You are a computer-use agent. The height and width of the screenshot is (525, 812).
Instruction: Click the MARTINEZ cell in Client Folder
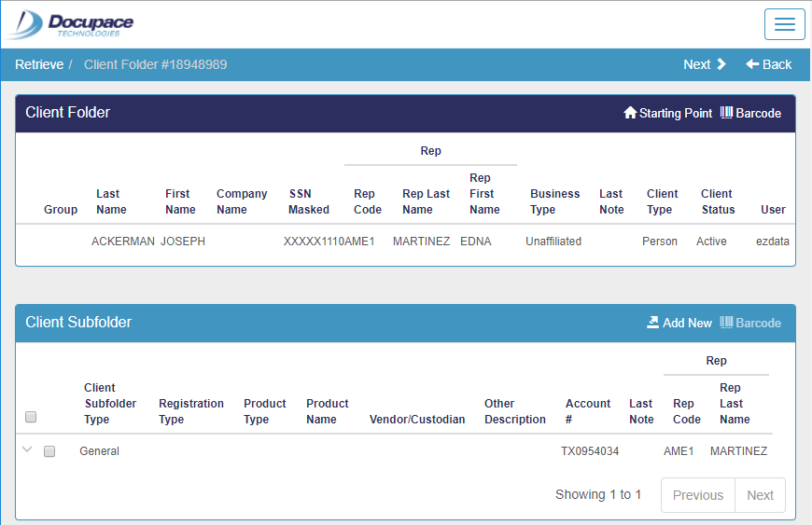tap(421, 242)
